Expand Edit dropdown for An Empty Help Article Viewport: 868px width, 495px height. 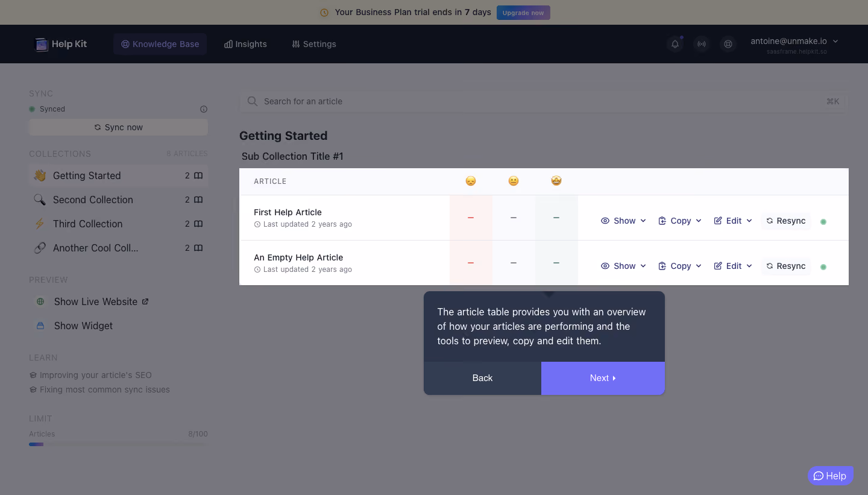coord(733,266)
